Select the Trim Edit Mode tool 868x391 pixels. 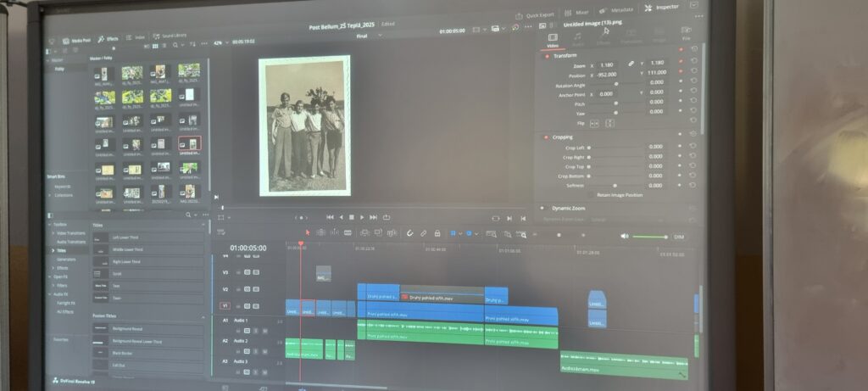pos(321,232)
